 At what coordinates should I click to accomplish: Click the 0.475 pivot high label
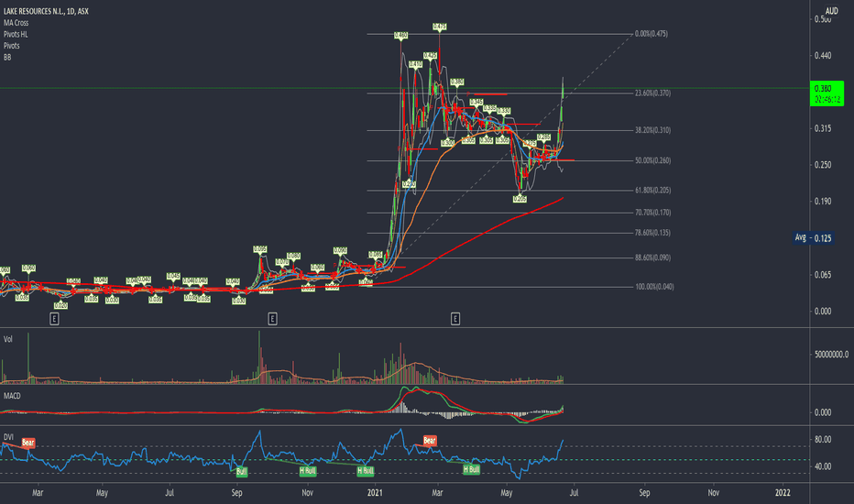click(440, 27)
